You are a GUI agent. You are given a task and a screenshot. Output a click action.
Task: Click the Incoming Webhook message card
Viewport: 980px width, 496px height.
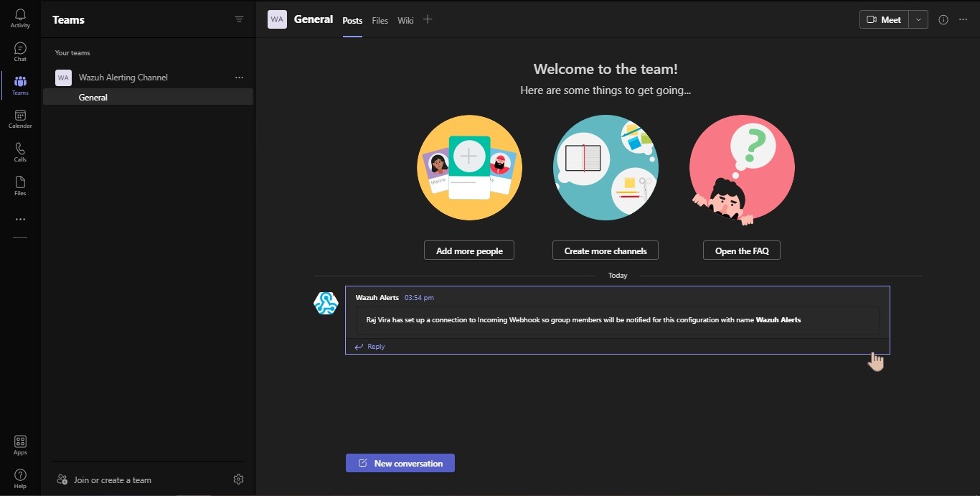tap(618, 320)
